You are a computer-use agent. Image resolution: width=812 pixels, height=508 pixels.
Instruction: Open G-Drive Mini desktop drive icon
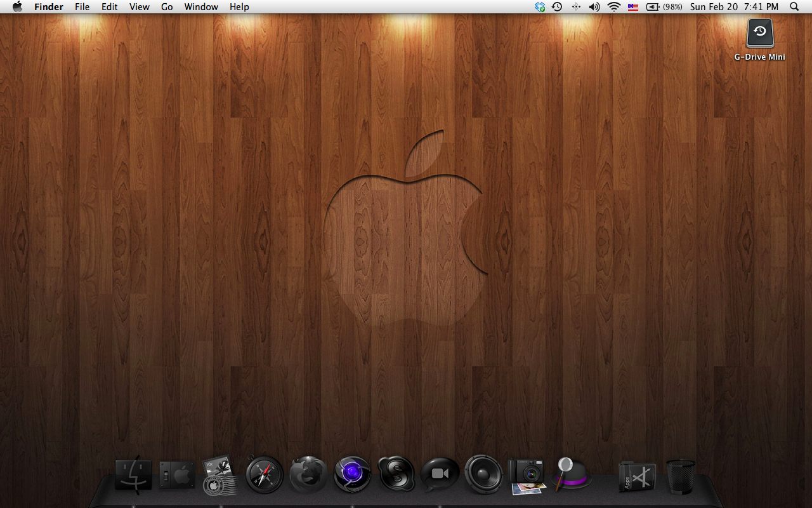point(760,33)
